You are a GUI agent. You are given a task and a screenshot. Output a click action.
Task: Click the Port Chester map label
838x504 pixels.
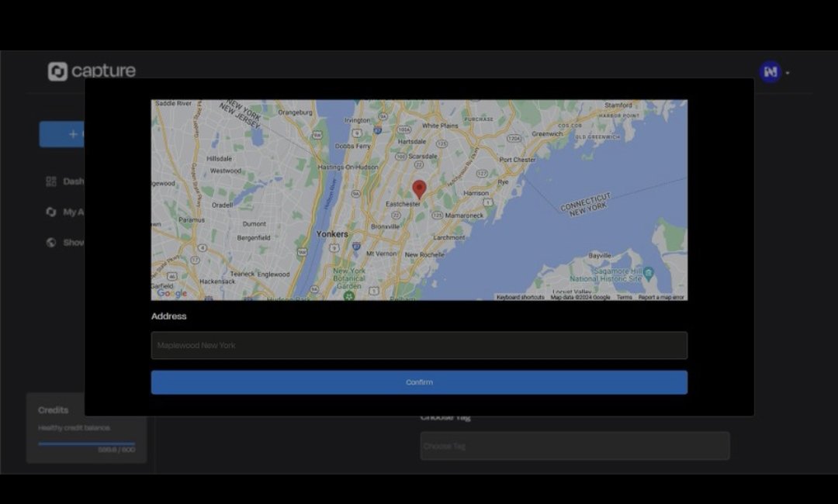(517, 160)
